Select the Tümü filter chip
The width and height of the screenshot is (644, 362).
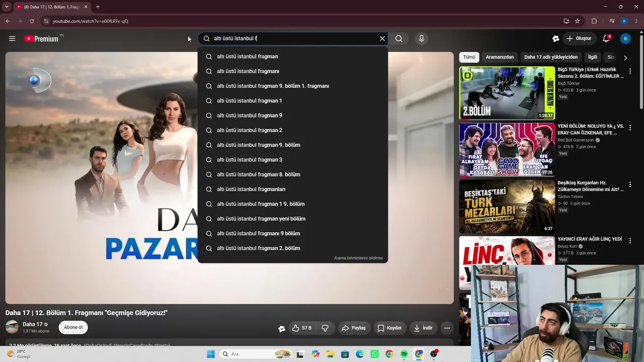(469, 57)
